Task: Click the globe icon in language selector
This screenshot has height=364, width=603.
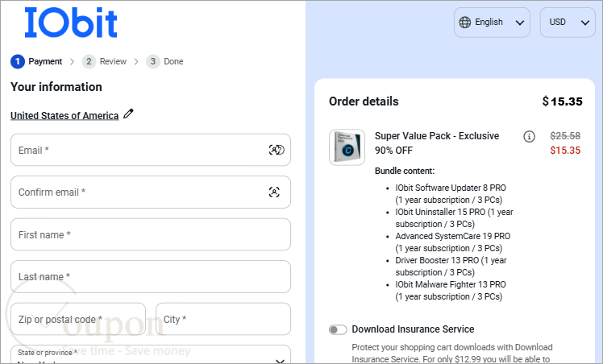Action: 465,23
